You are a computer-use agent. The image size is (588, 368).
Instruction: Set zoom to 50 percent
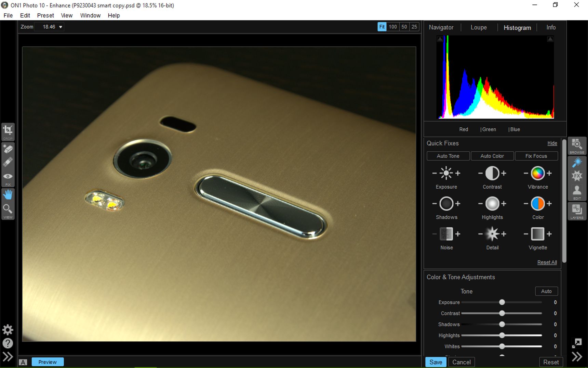tap(404, 27)
